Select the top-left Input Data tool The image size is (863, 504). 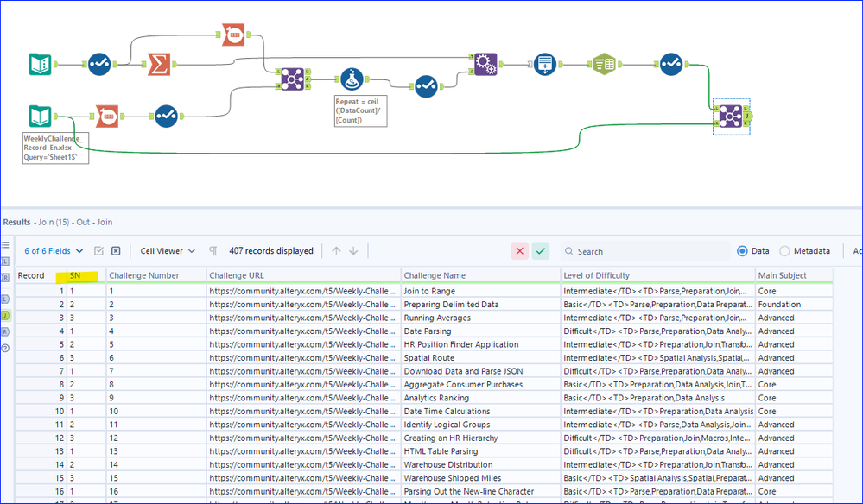[41, 65]
